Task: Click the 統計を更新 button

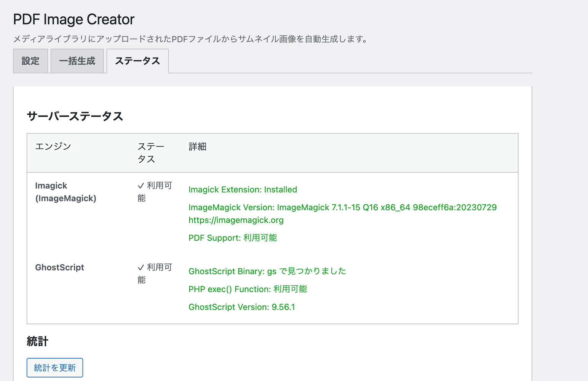Action: coord(54,367)
